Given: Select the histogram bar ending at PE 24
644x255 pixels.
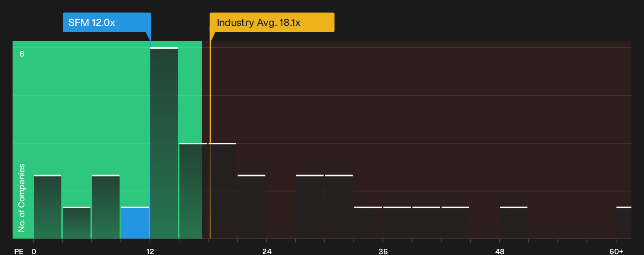Looking at the screenshot, I should coord(252,207).
